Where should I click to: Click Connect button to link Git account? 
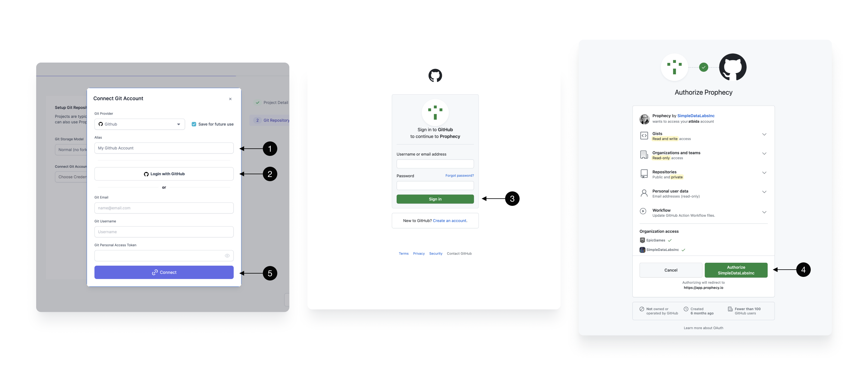[x=164, y=272]
